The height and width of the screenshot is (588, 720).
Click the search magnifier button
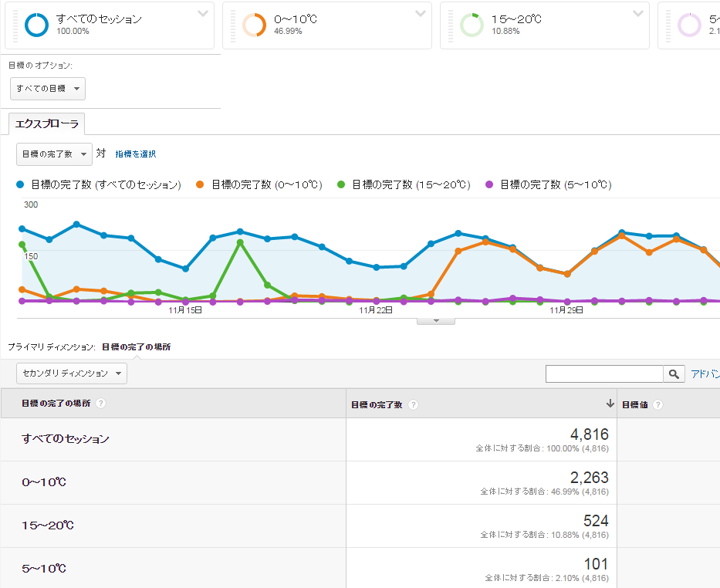(674, 374)
